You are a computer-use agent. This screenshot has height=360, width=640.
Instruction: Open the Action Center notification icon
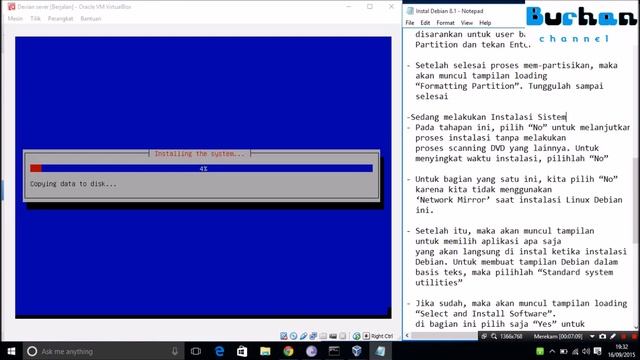point(598,351)
